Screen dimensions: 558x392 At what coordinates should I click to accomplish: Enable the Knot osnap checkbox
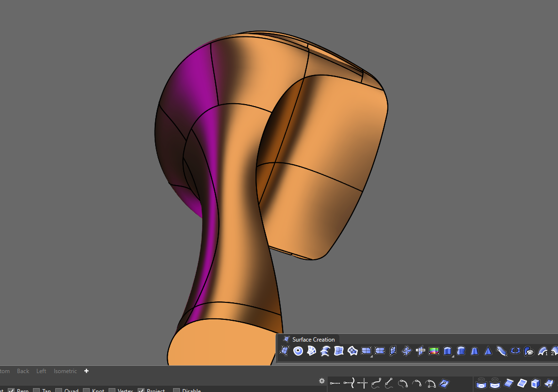[86, 391]
